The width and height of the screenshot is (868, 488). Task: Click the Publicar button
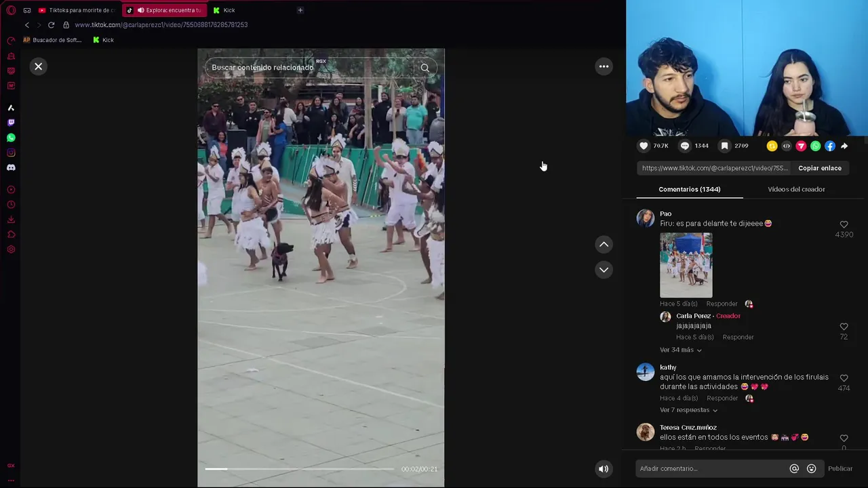tap(840, 468)
